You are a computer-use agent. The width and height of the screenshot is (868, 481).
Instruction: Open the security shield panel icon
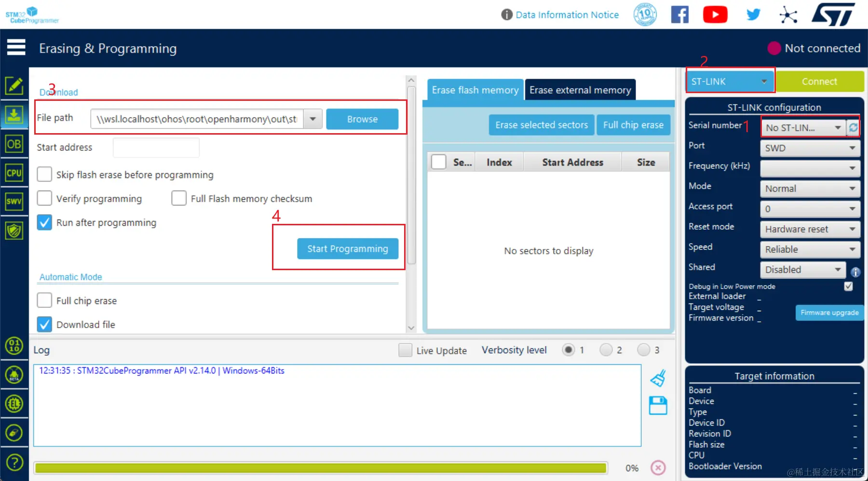click(x=14, y=230)
